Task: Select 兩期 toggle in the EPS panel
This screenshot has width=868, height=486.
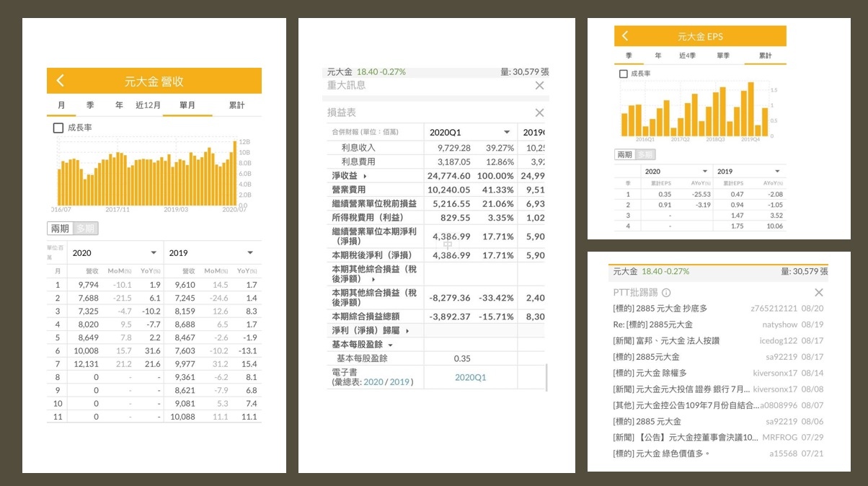Action: (x=624, y=154)
